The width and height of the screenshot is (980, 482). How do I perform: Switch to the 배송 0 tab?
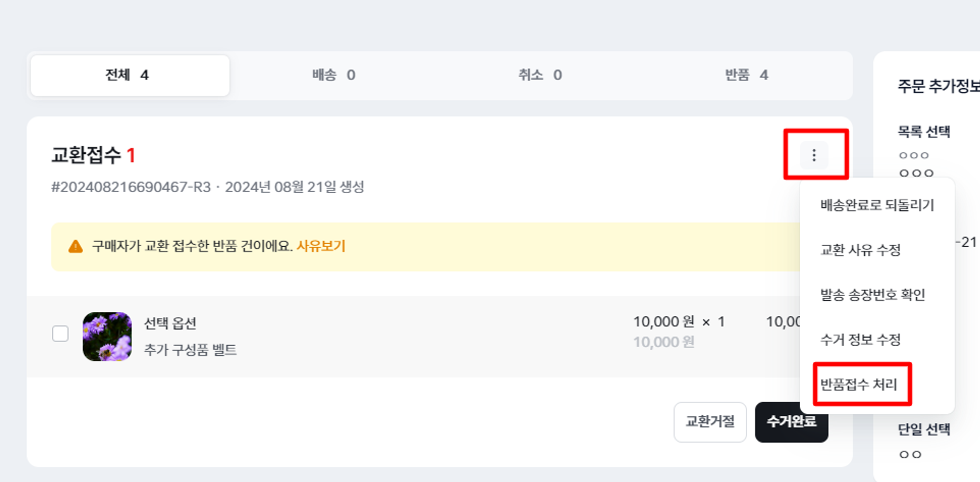[x=334, y=76]
